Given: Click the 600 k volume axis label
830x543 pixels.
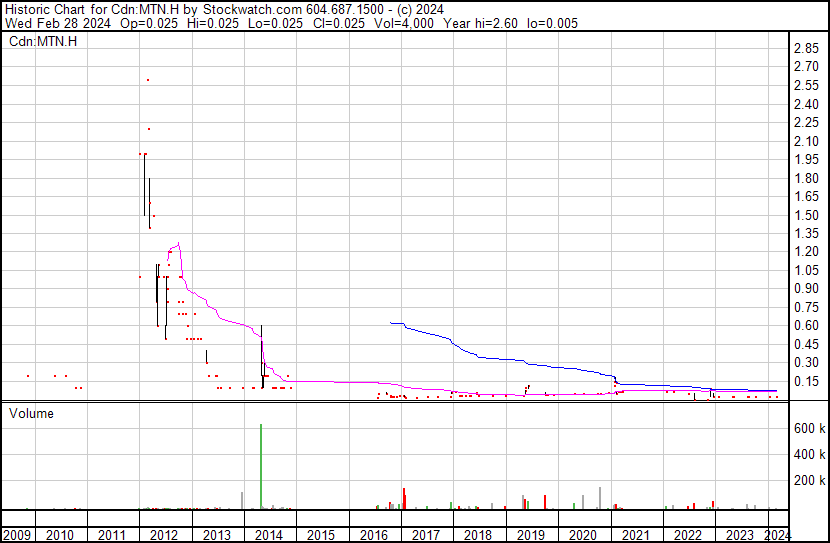Looking at the screenshot, I should tap(809, 428).
